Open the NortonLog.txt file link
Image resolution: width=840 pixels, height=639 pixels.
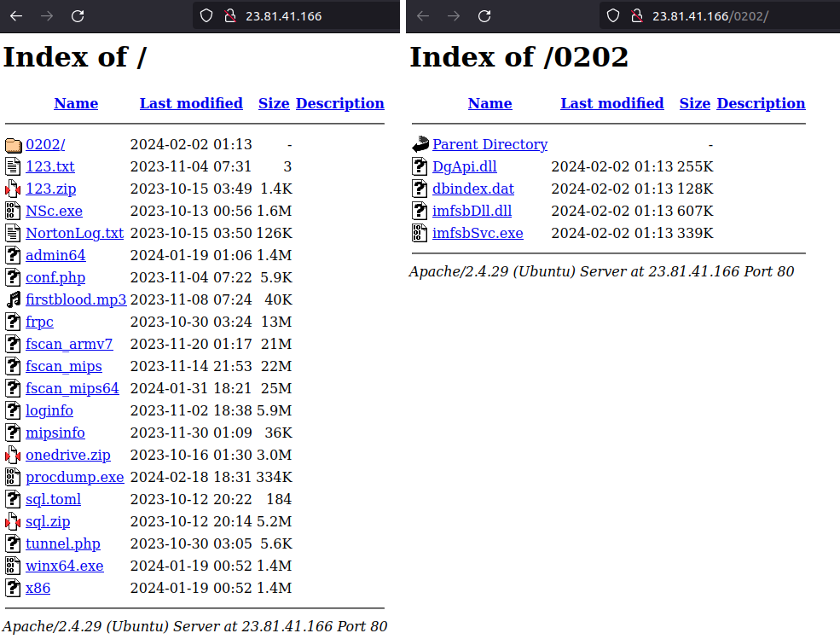(74, 233)
